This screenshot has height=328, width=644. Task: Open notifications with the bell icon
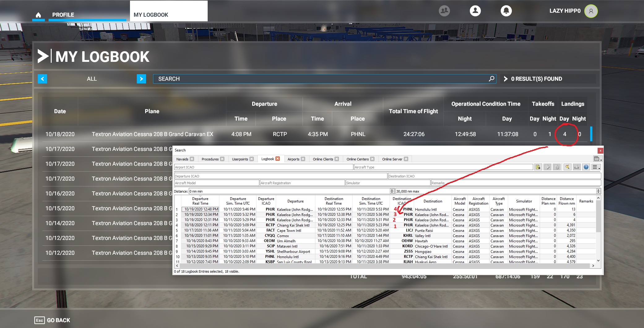pos(506,11)
